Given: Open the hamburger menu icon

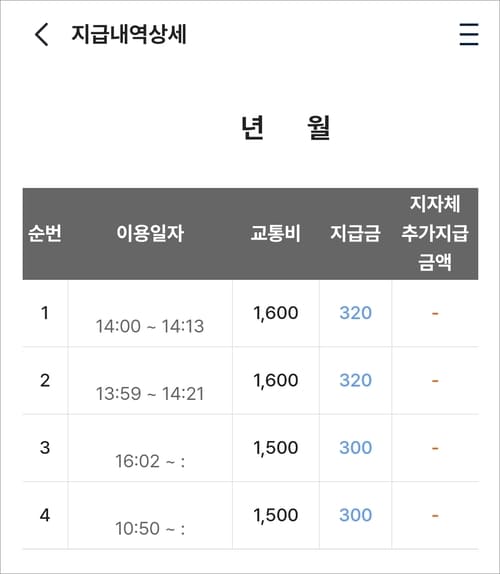Looking at the screenshot, I should [x=469, y=34].
